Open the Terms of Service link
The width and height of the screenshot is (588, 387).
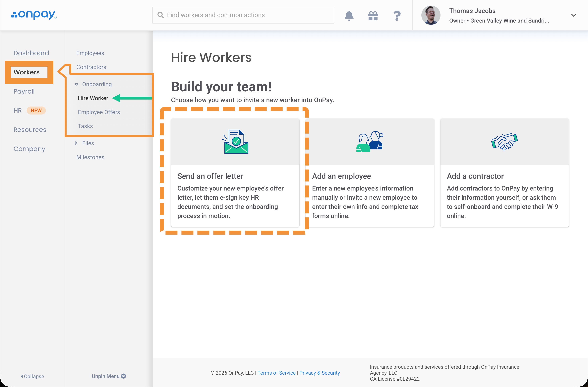(x=276, y=373)
